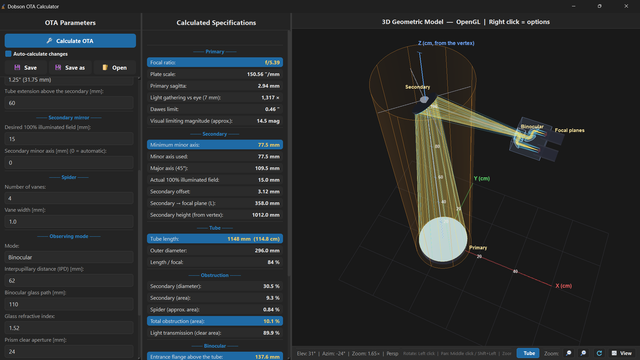Click the Spider (approx. area) row

tap(215, 309)
